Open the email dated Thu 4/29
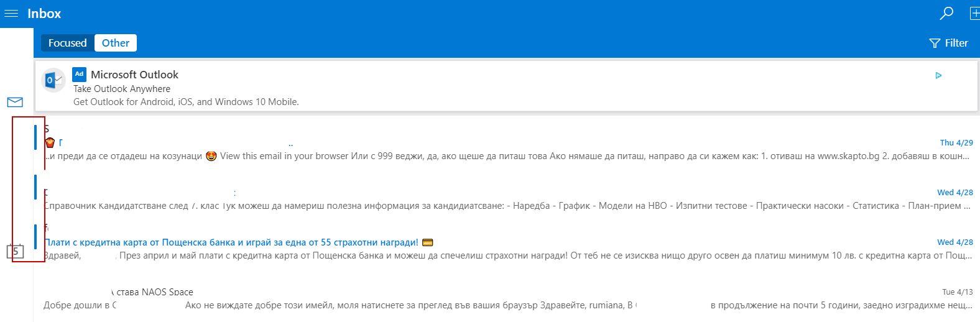Image resolution: width=980 pixels, height=322 pixels. [x=497, y=149]
